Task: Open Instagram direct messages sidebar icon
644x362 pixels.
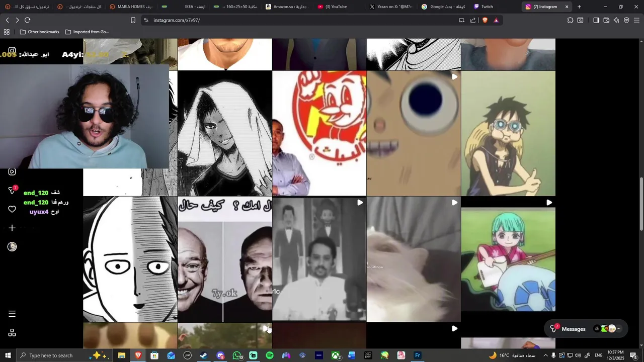Action: (x=12, y=190)
